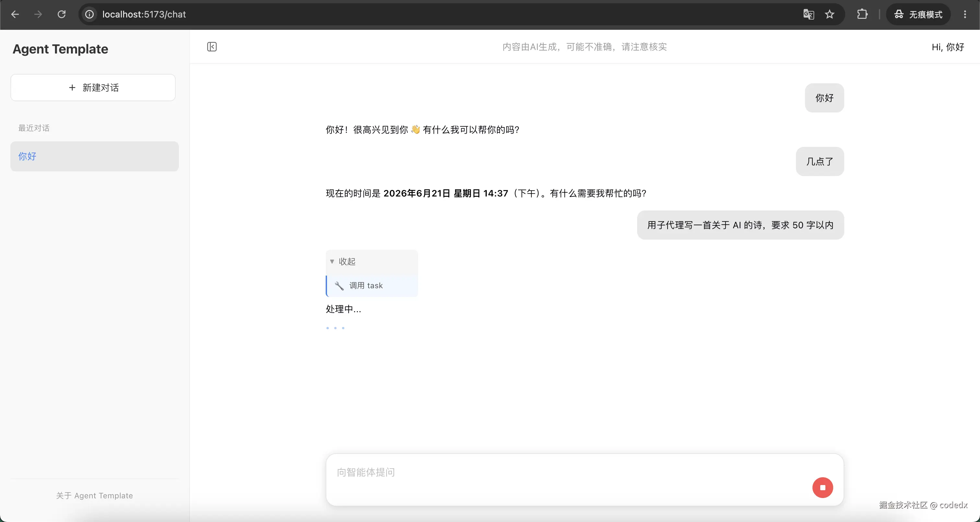This screenshot has height=522, width=980.
Task: Open the browser extensions puzzle icon
Action: click(862, 15)
